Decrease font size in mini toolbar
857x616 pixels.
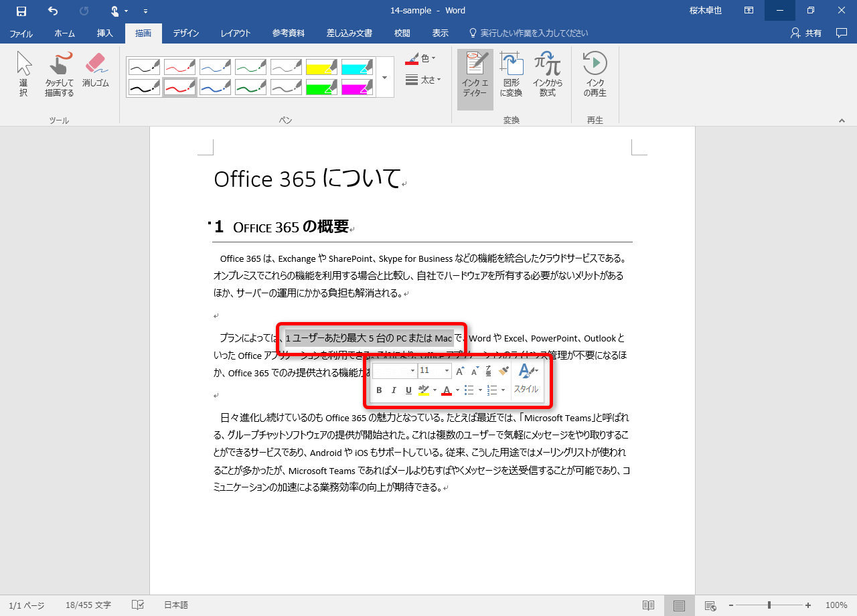(x=474, y=371)
